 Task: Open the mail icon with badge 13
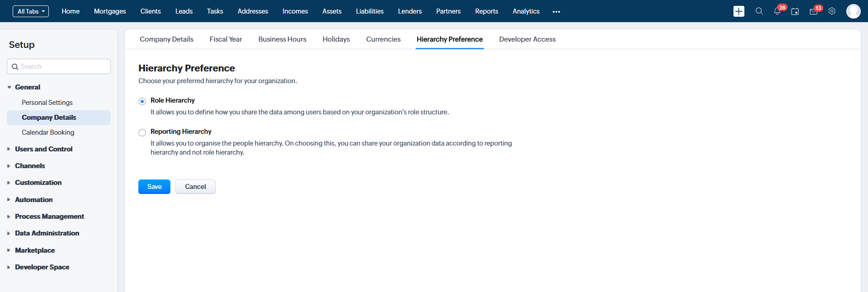(813, 11)
